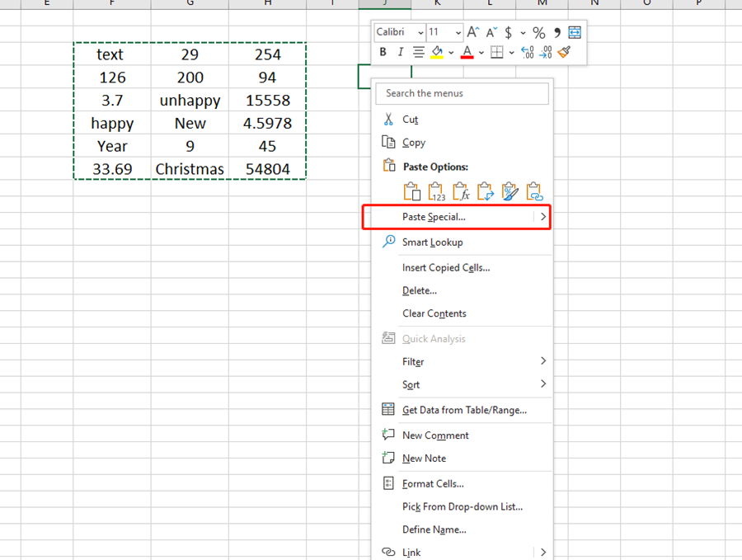
Task: Apply Percent Style from mini toolbar
Action: tap(538, 32)
